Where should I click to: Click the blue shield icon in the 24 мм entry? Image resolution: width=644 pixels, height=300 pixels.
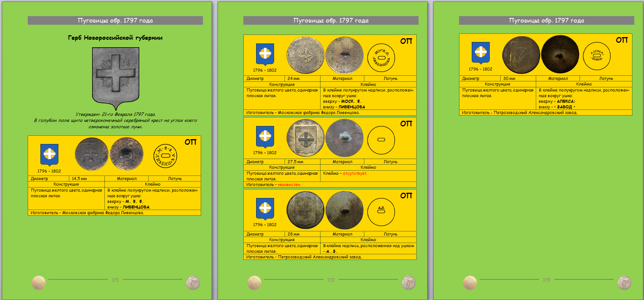click(265, 54)
